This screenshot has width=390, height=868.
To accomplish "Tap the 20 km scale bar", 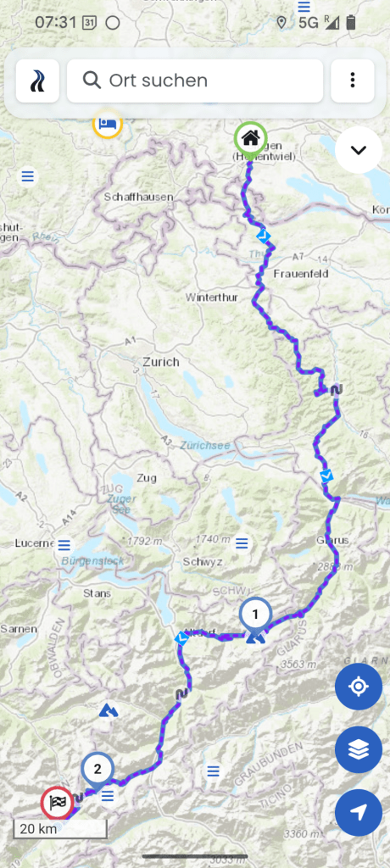I will (x=60, y=829).
